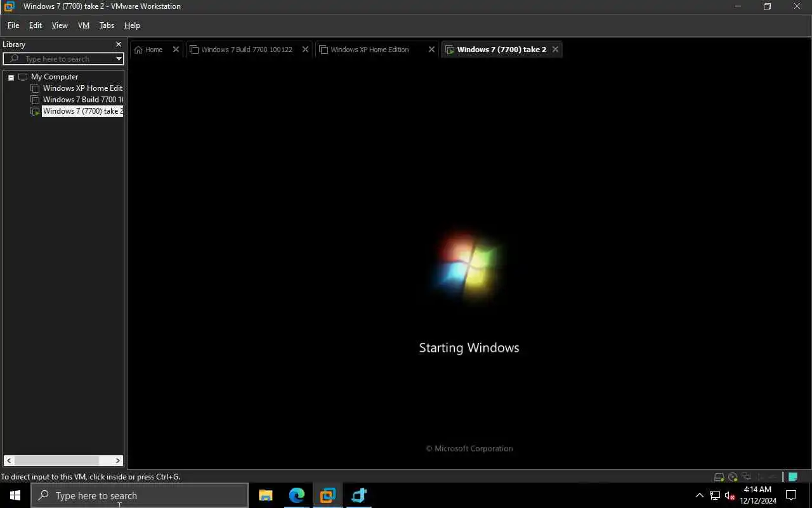
Task: Click the Library horizontal scrollbar thumb
Action: 56,461
